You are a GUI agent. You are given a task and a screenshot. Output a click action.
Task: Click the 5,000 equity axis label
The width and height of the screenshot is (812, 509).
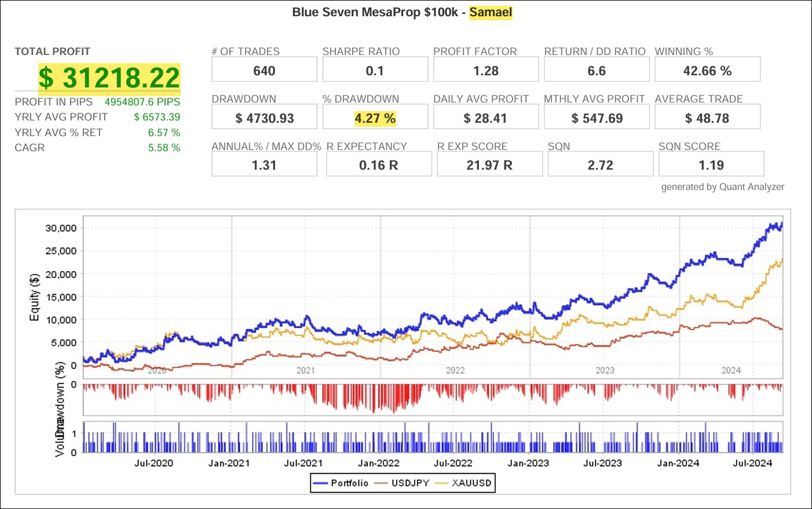click(64, 343)
